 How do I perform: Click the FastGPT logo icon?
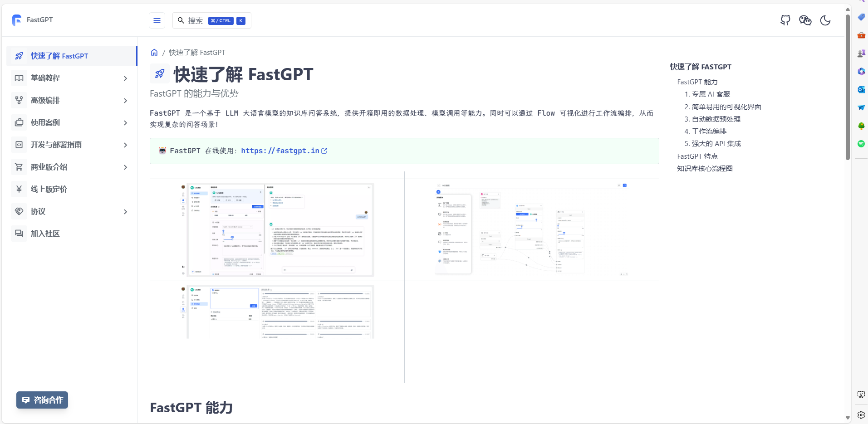17,20
